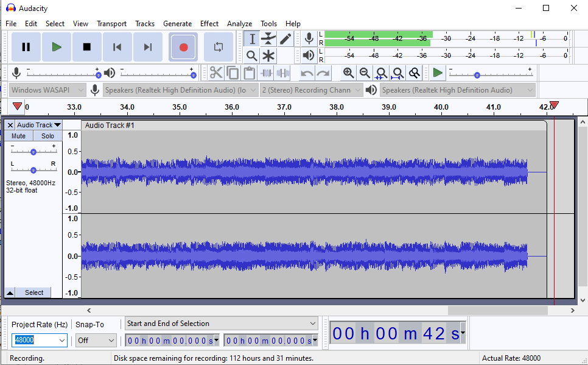Open the Tracks menu
Screen dimensions: 588x365
pos(145,24)
